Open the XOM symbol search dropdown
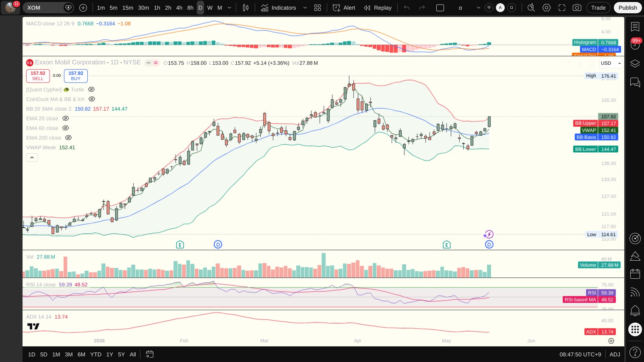Viewport: 644px width, 362px height. [48, 8]
